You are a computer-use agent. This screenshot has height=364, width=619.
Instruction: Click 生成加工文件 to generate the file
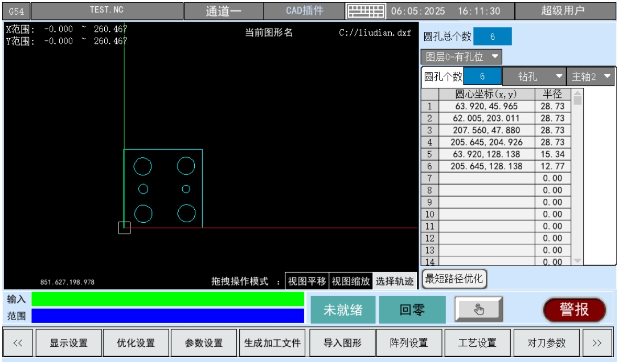click(x=272, y=343)
